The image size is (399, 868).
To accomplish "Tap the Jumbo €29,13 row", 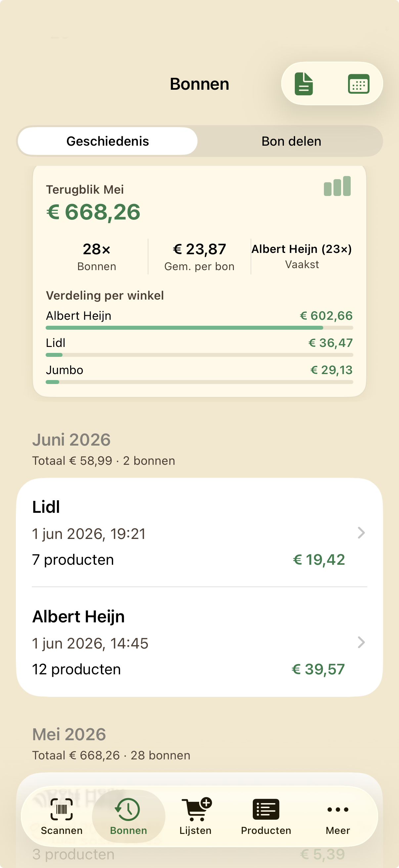I will coord(199,373).
